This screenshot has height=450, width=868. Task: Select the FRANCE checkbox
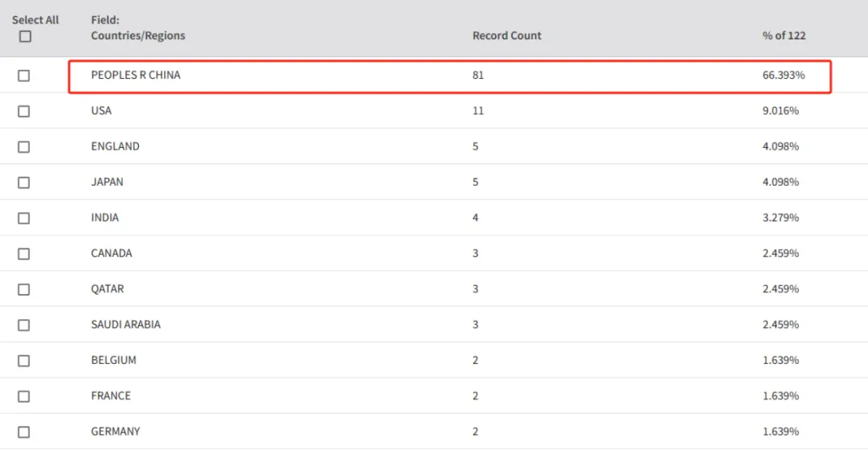[x=24, y=396]
